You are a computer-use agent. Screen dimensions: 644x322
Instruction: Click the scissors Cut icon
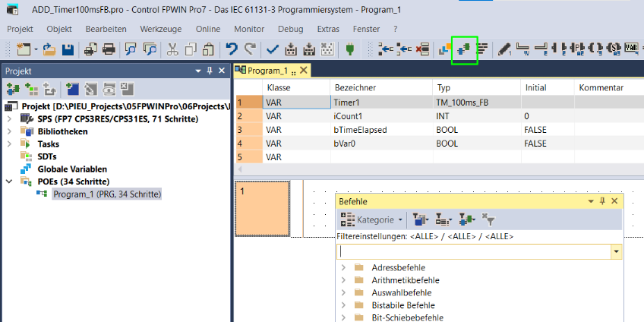tap(172, 49)
